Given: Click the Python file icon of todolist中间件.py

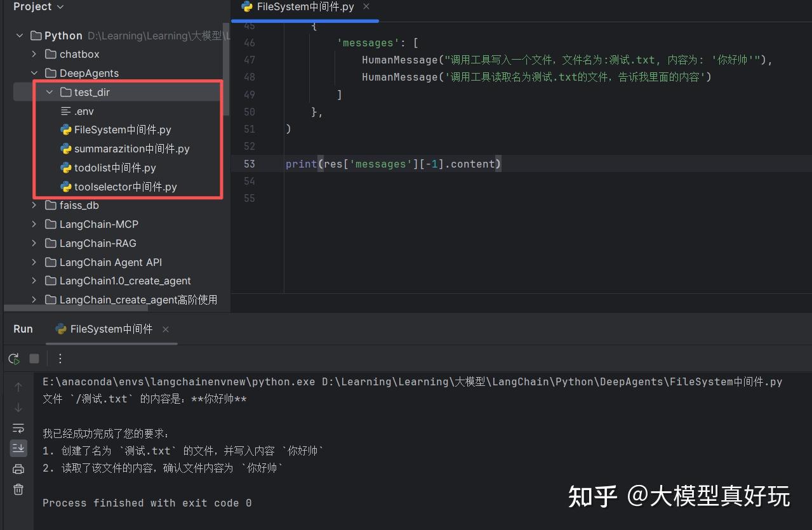Looking at the screenshot, I should pyautogui.click(x=65, y=168).
